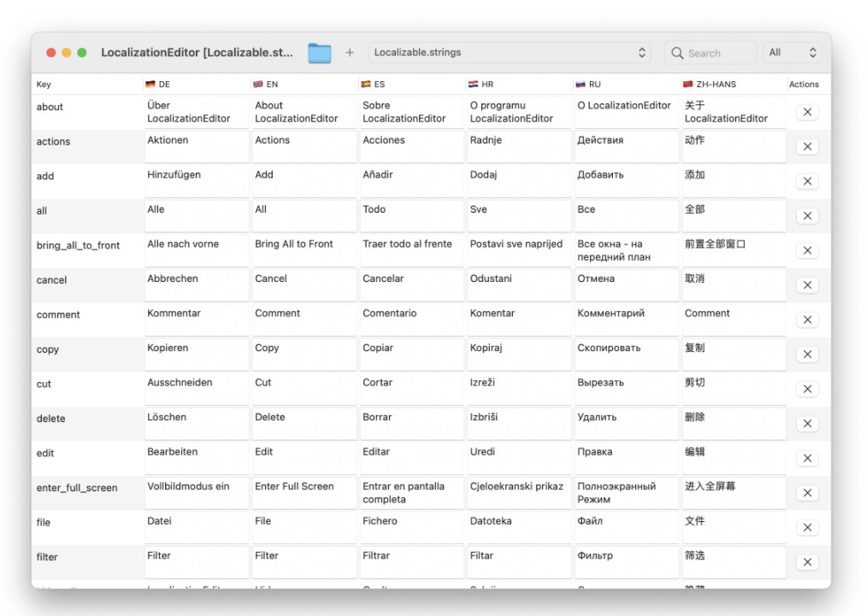
Task: Remove the 'cancel' key row
Action: pyautogui.click(x=807, y=285)
